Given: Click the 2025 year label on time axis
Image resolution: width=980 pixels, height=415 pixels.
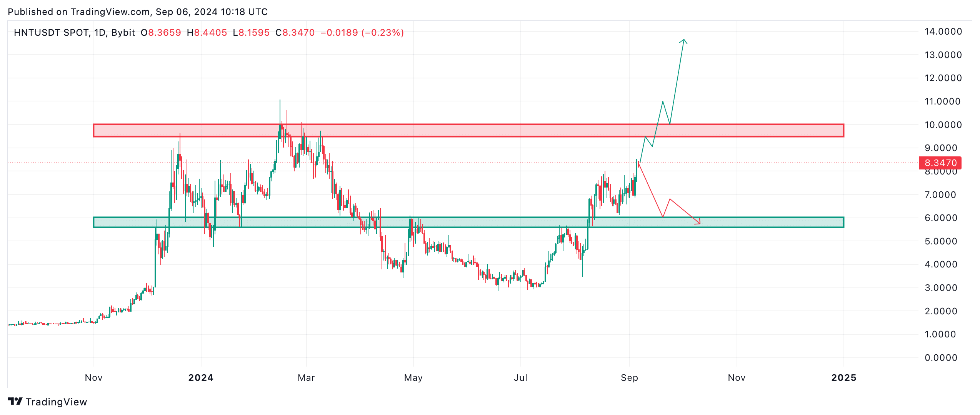Looking at the screenshot, I should pos(844,378).
